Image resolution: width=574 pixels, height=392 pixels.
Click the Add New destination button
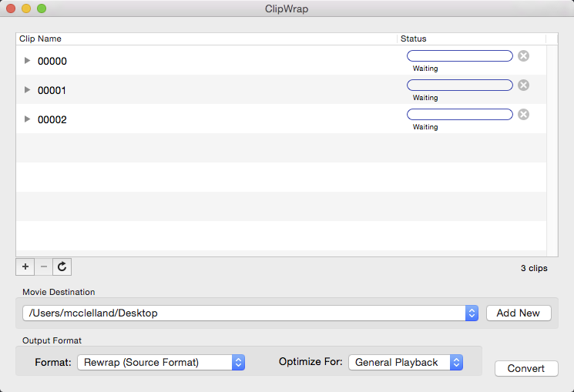519,313
